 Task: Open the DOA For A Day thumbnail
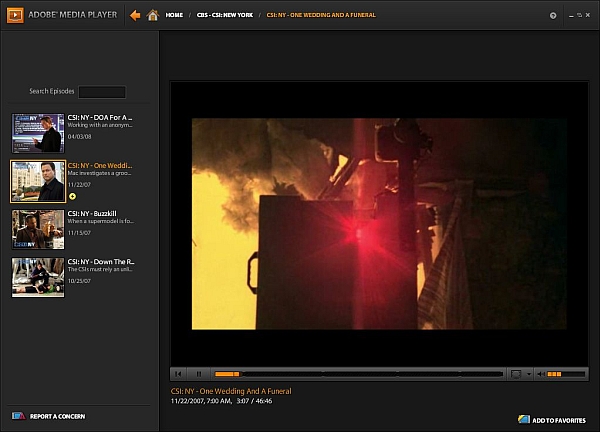coord(38,133)
